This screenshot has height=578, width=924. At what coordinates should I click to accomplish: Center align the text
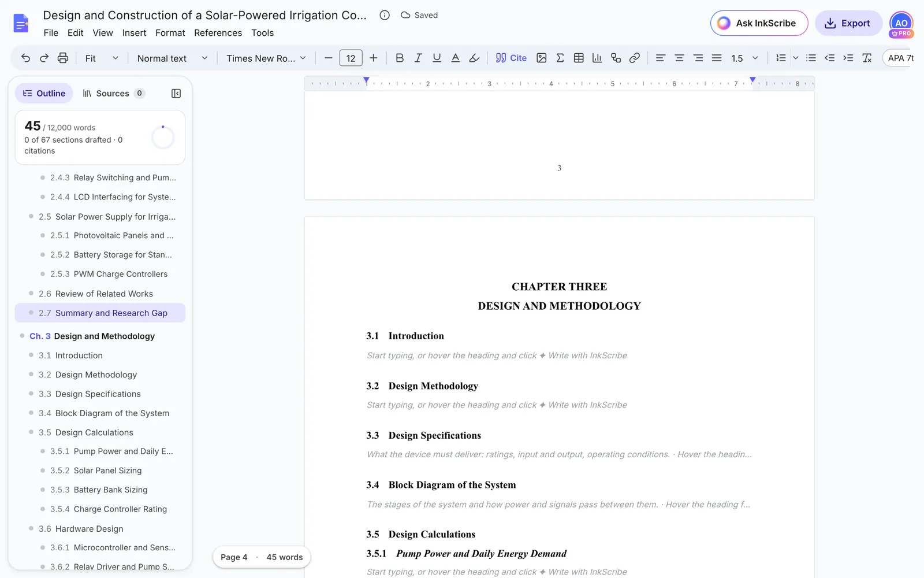(x=679, y=58)
